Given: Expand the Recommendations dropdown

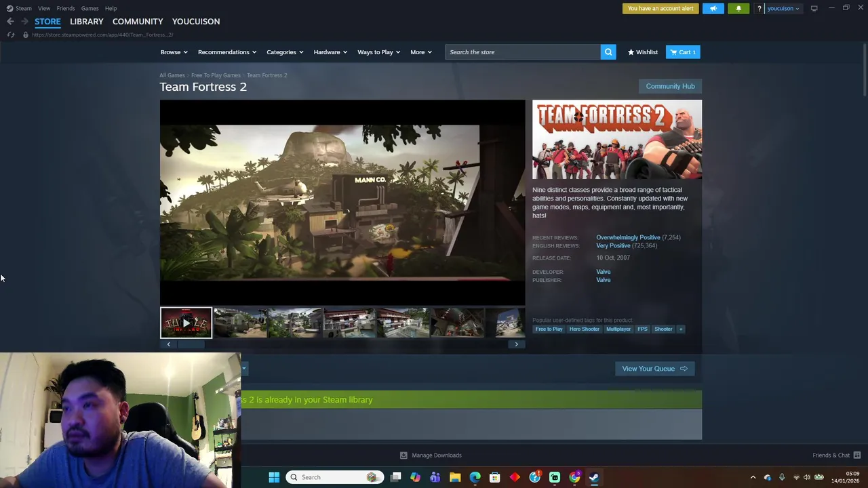Looking at the screenshot, I should pos(227,52).
